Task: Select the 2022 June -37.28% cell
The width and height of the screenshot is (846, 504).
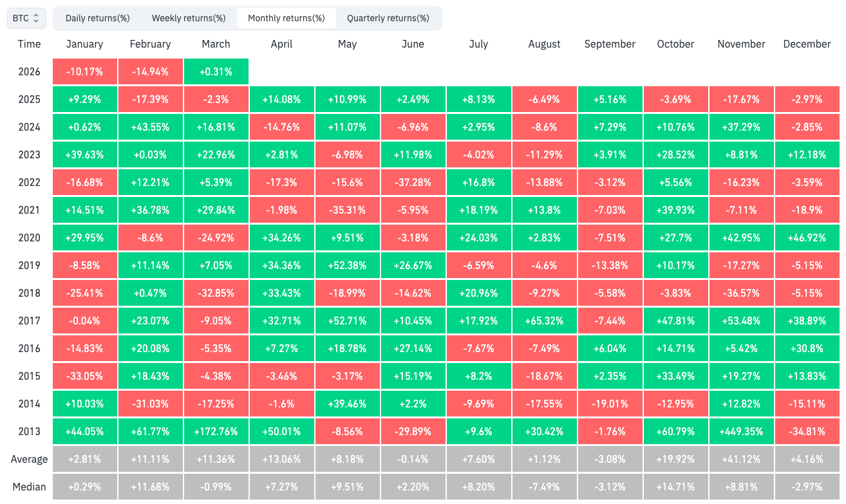Action: (x=413, y=182)
